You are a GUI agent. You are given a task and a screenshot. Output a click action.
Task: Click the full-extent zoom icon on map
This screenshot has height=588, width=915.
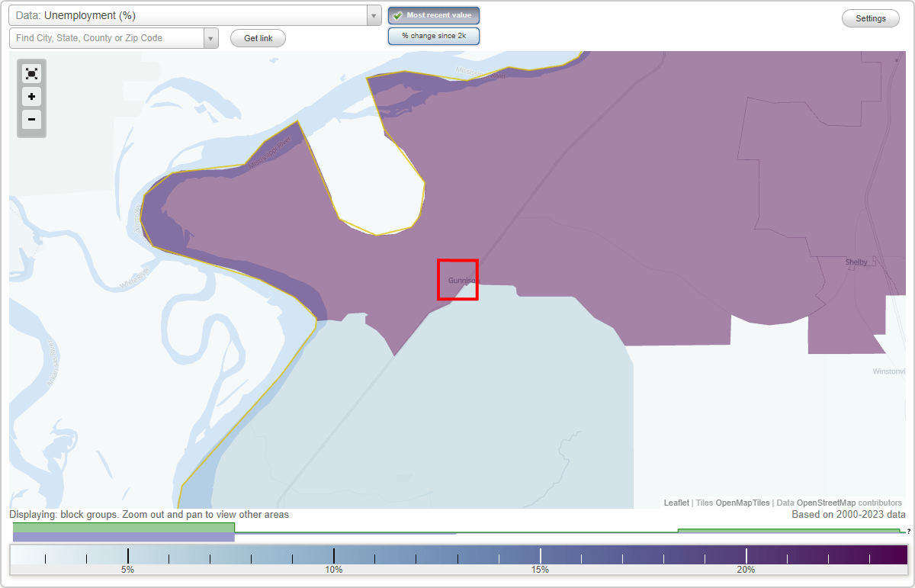[x=31, y=73]
